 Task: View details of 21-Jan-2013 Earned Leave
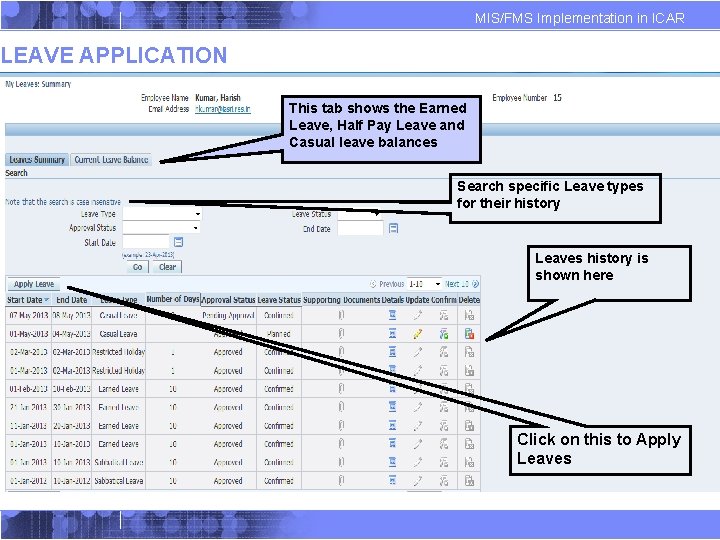392,407
